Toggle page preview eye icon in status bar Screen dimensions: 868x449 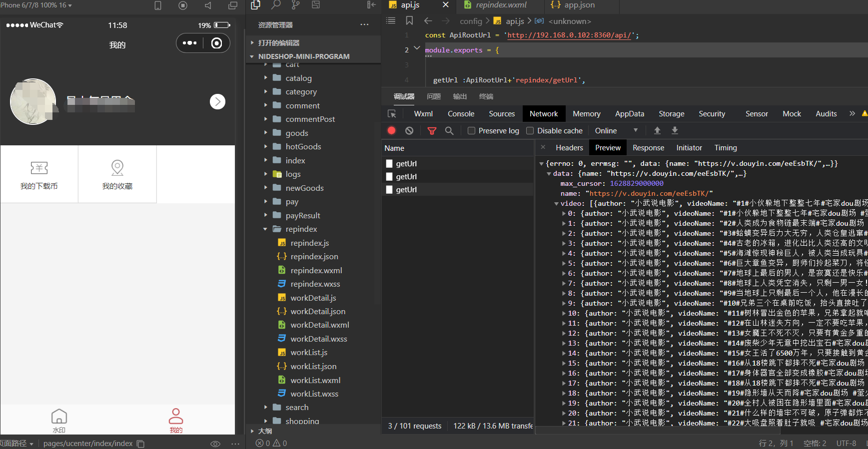[215, 444]
